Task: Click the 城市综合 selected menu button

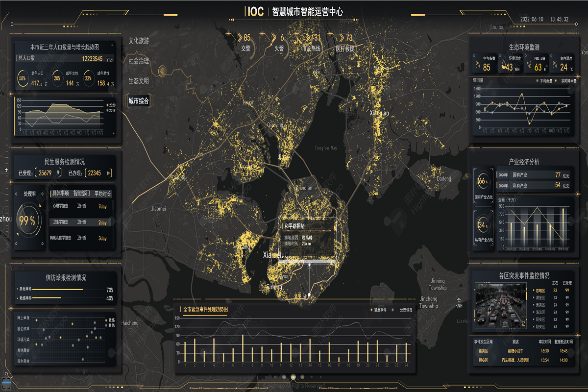Action: tap(138, 101)
